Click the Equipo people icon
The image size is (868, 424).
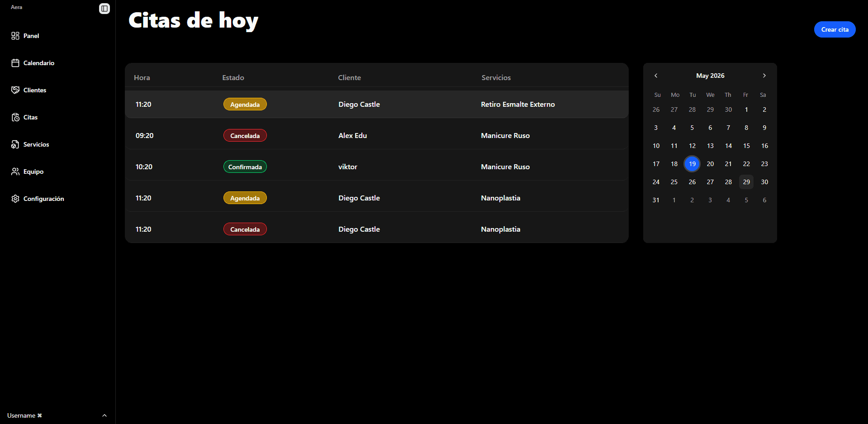15,172
